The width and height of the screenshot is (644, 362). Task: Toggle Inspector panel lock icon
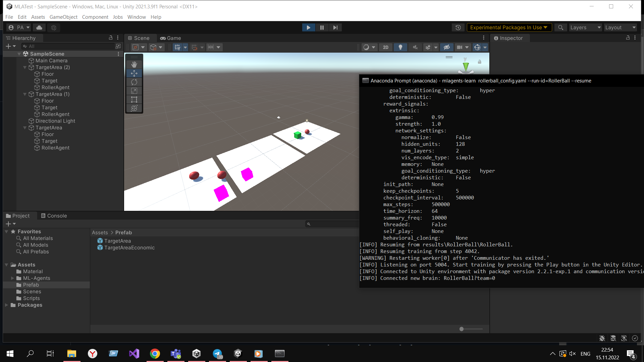click(x=628, y=38)
